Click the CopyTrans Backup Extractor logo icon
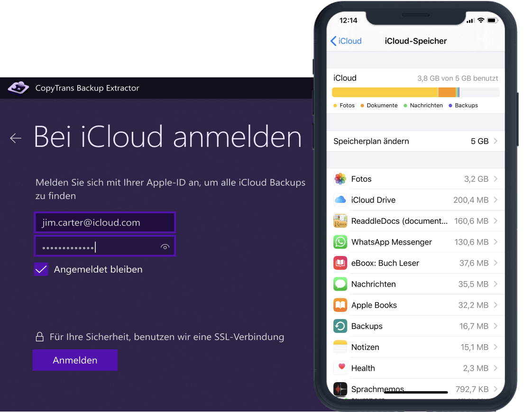Image resolution: width=532 pixels, height=412 pixels. [18, 88]
